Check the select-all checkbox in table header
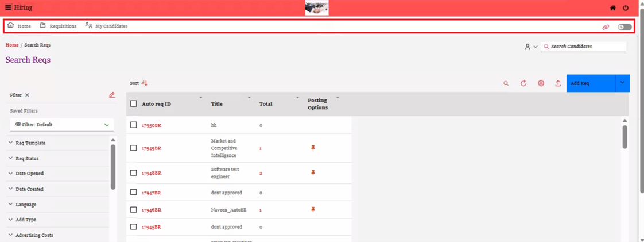This screenshot has width=644, height=242. click(134, 103)
